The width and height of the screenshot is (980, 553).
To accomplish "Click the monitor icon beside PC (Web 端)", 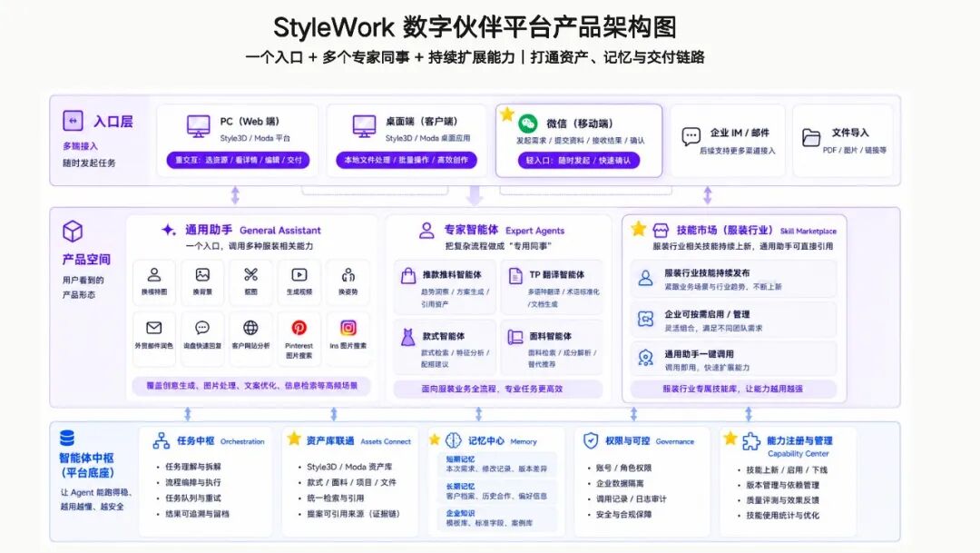I will click(x=198, y=126).
